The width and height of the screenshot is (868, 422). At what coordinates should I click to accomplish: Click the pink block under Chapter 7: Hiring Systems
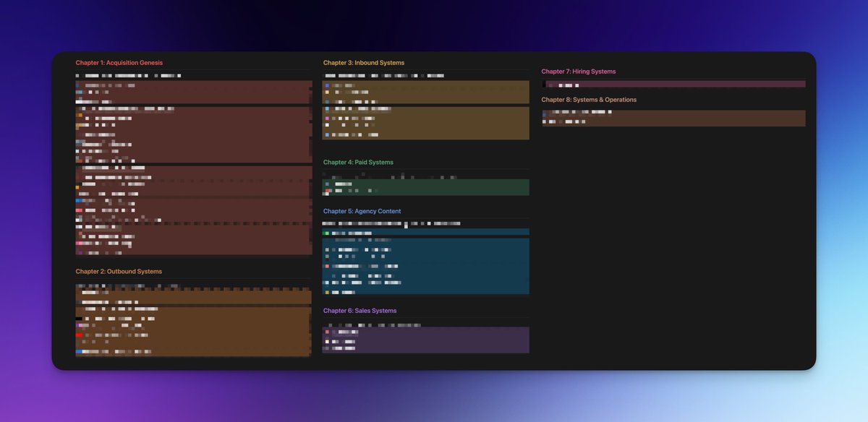coord(673,84)
